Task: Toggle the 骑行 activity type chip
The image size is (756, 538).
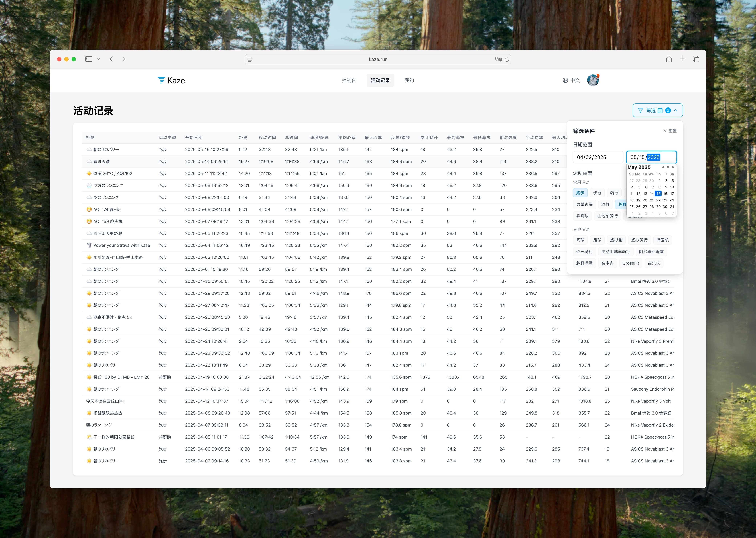Action: click(x=614, y=193)
